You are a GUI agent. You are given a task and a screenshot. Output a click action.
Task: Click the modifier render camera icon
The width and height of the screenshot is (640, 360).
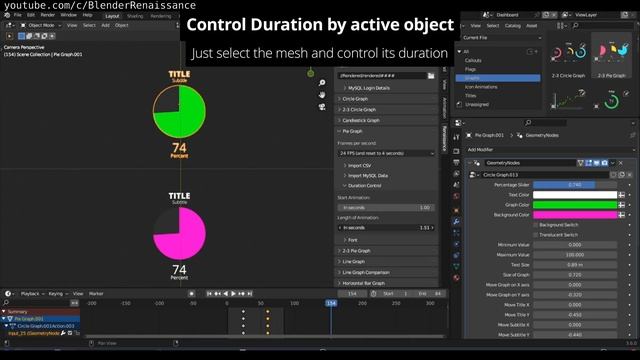tap(604, 163)
